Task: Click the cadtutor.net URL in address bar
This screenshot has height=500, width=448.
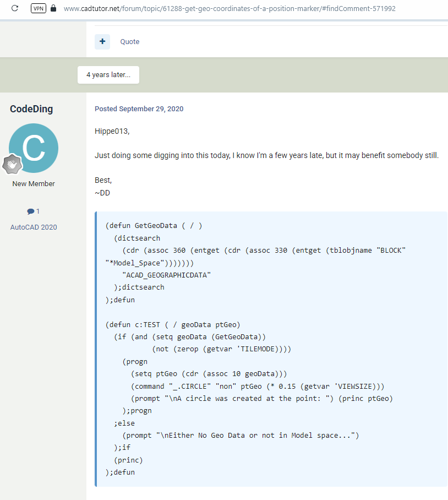Action: 230,8
